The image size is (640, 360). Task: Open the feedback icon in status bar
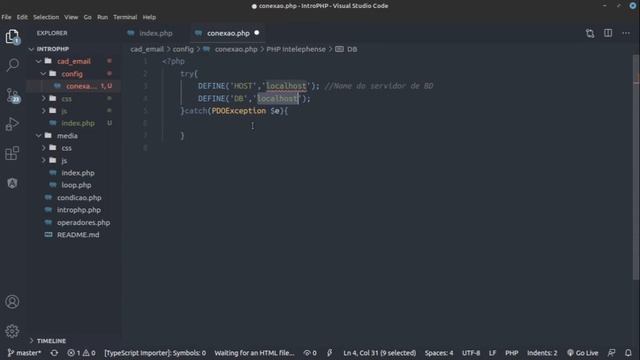tap(611, 353)
